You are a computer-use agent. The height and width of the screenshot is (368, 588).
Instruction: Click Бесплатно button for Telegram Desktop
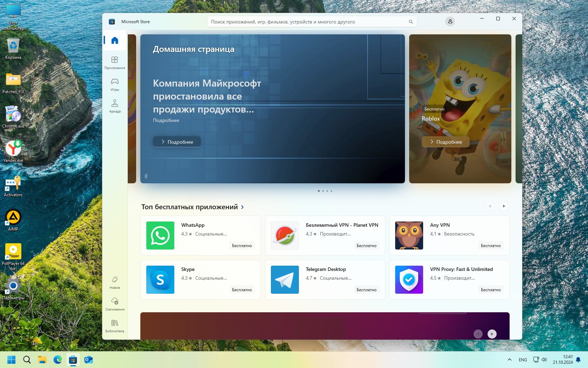click(x=366, y=290)
